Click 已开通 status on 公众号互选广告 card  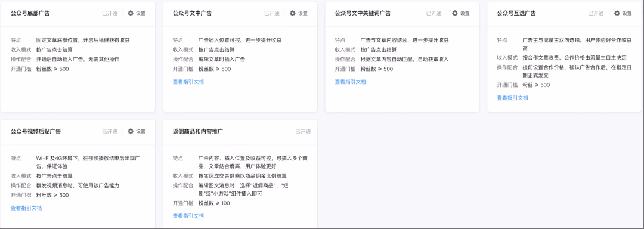(596, 13)
